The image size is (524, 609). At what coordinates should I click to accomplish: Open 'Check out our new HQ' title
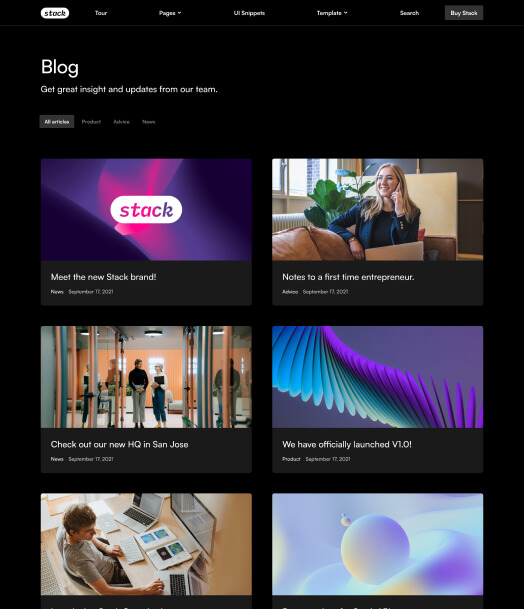click(119, 445)
